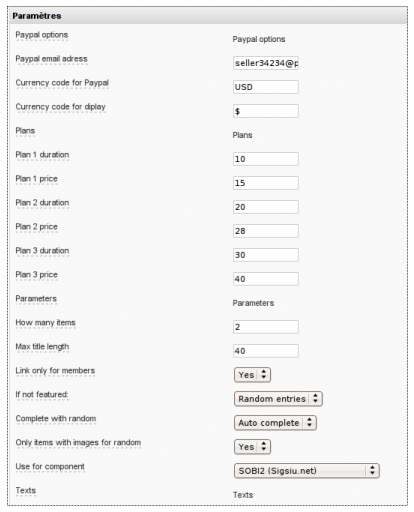Viewport: 414px width, 512px height.
Task: Focus the How many items field
Action: click(x=266, y=327)
